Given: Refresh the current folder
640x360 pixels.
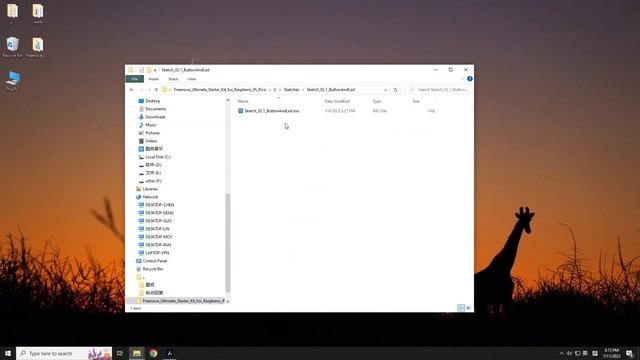Looking at the screenshot, I should pos(395,89).
